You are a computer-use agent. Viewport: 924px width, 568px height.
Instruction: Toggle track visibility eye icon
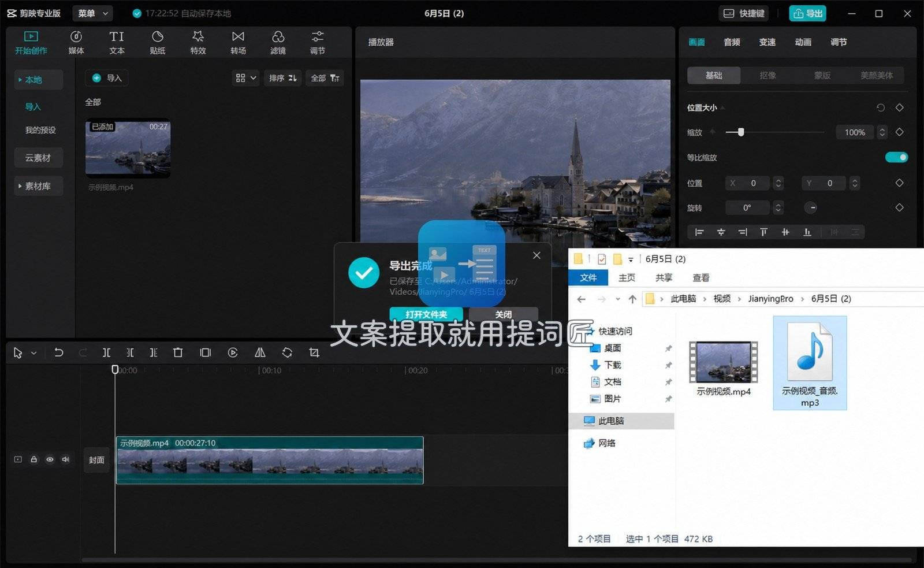[x=50, y=459]
